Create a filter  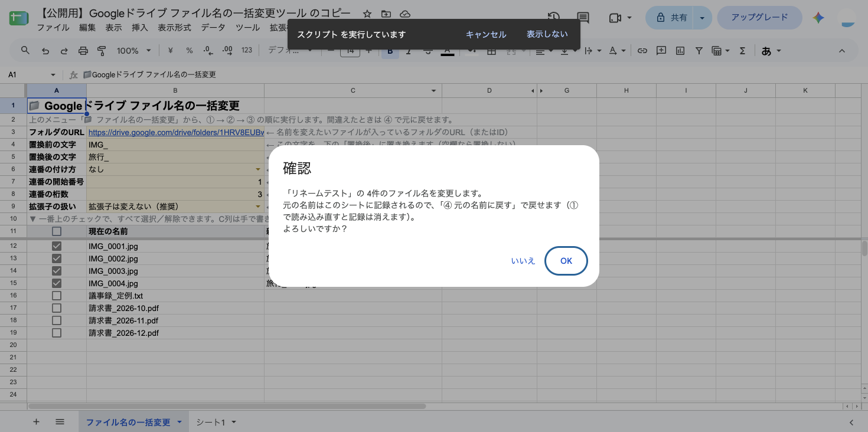coord(699,51)
